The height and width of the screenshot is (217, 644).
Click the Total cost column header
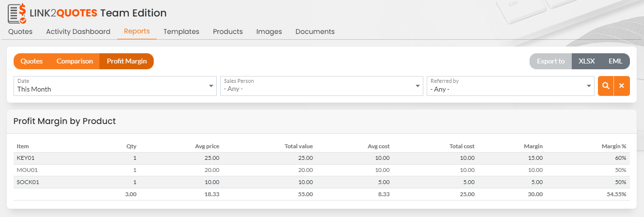click(462, 146)
